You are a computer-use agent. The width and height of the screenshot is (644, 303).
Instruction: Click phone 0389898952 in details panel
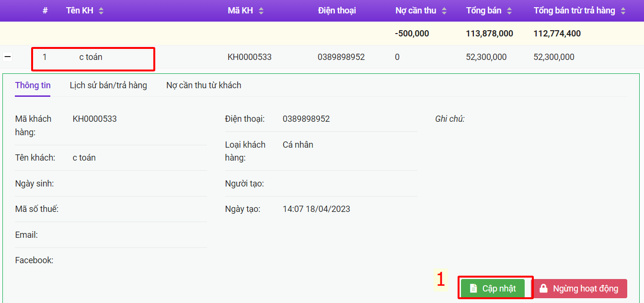(x=306, y=119)
